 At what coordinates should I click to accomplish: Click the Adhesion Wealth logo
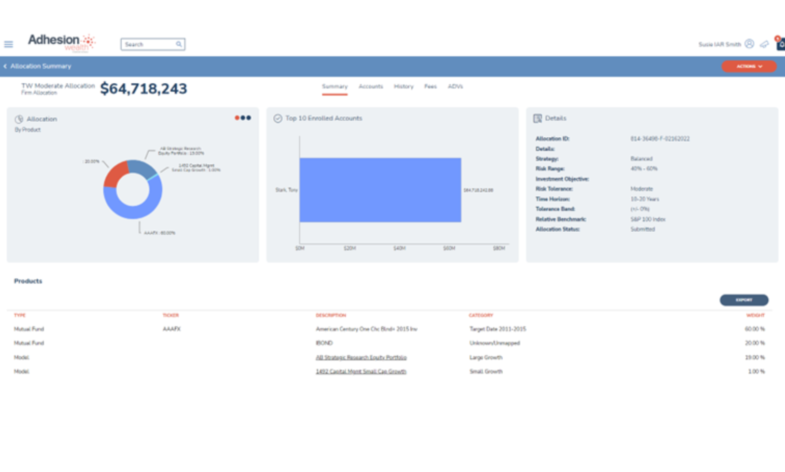(61, 42)
